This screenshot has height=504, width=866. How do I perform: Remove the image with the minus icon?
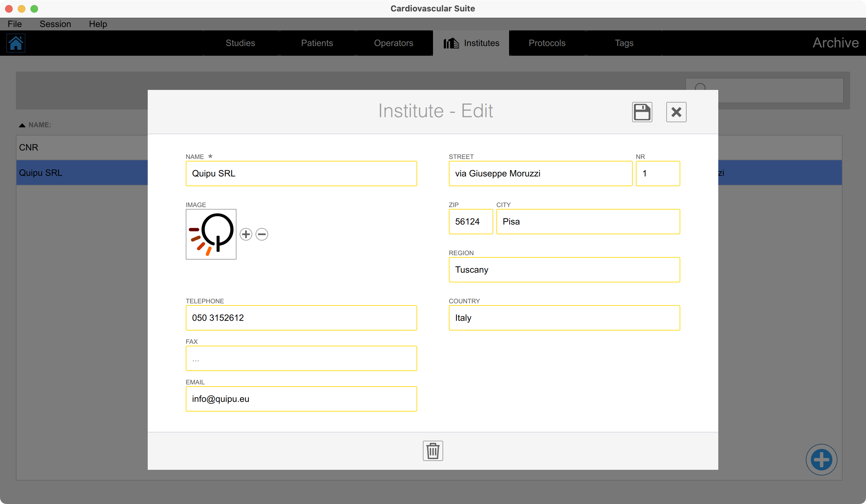[x=262, y=234]
